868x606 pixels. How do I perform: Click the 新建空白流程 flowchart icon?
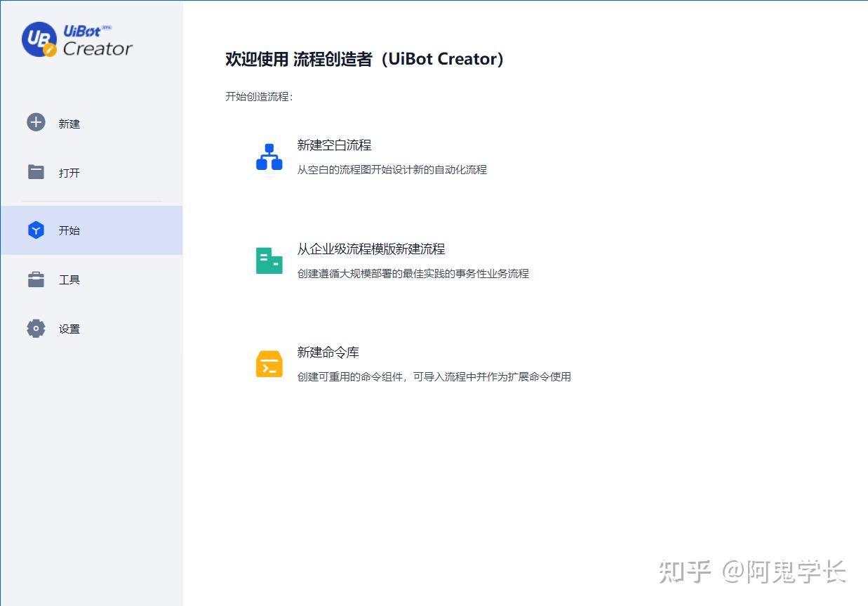click(x=269, y=156)
